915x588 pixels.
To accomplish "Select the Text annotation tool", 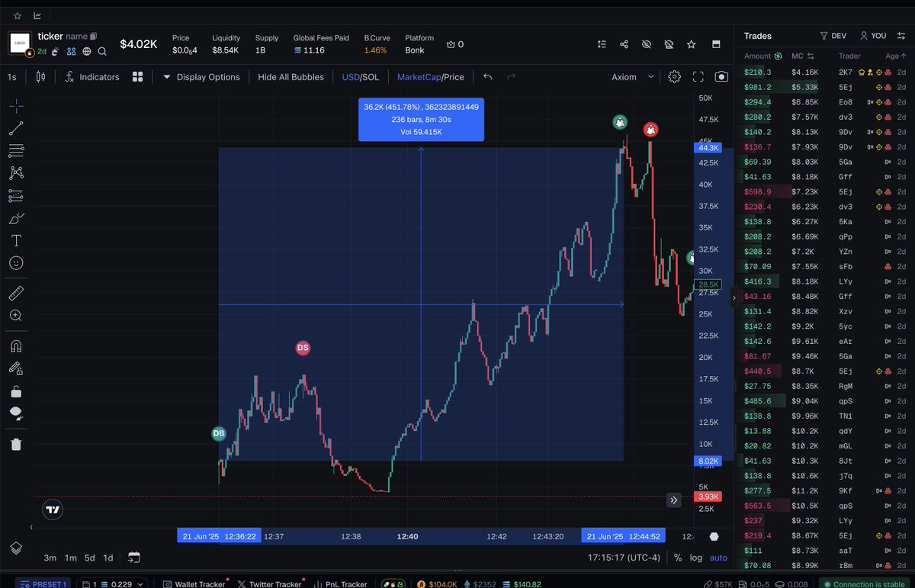I will click(16, 240).
